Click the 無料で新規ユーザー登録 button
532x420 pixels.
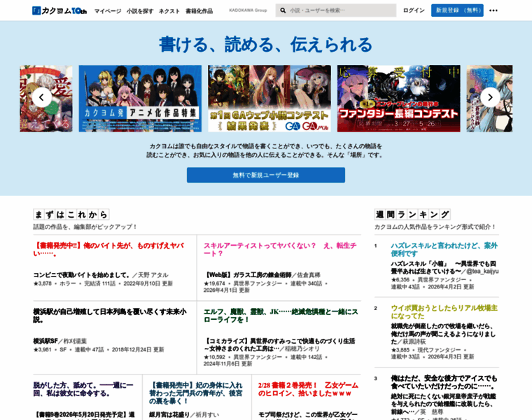coord(266,175)
